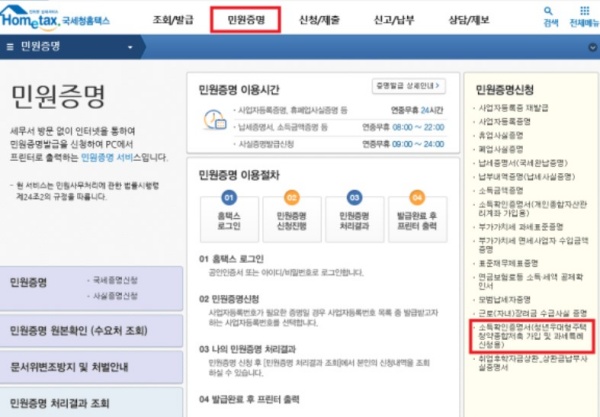The width and height of the screenshot is (600, 417).
Task: Click the step 03 blue circle icon
Action: pos(354,197)
